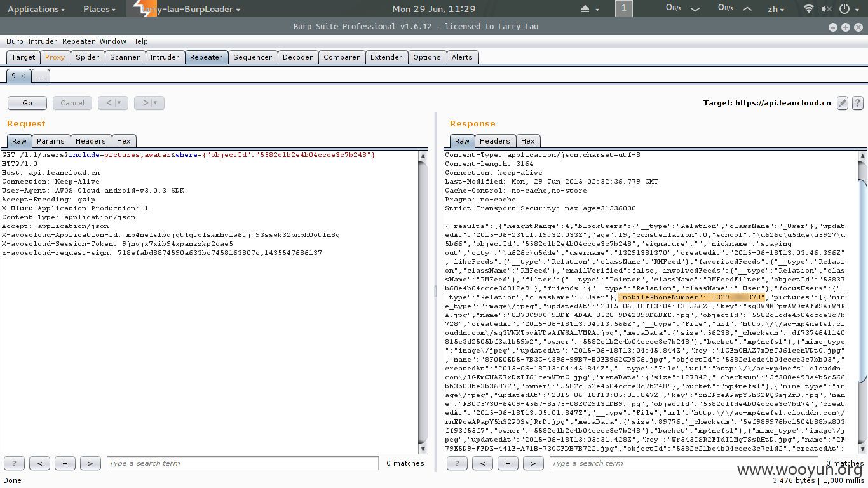The width and height of the screenshot is (868, 488).
Task: Open the zh input language dropdown
Action: tap(776, 9)
